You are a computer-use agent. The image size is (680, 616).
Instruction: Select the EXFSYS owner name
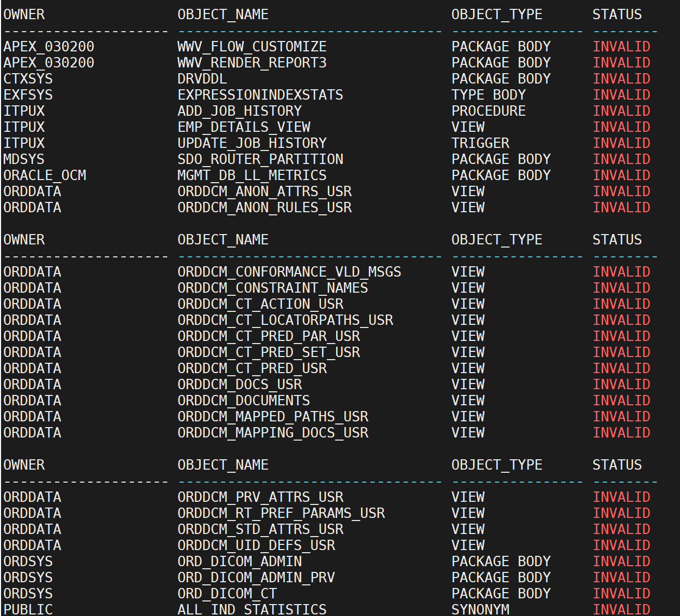pos(28,95)
